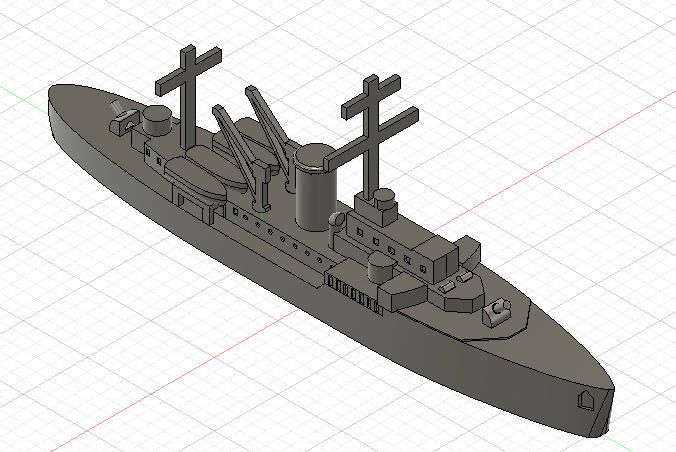The image size is (676, 452).
Task: Select the small hatches on the forward deck
Action: [456, 281]
